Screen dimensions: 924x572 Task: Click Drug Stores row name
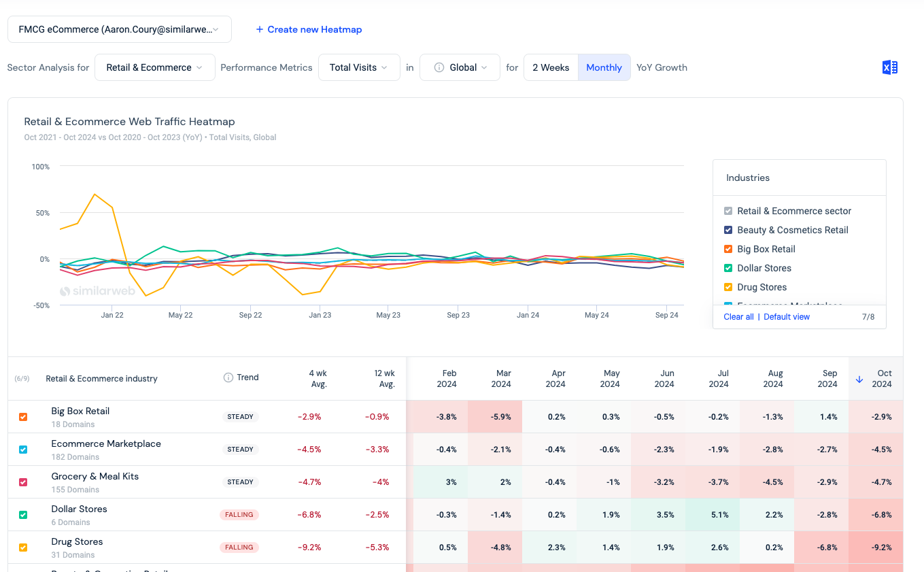click(x=77, y=542)
